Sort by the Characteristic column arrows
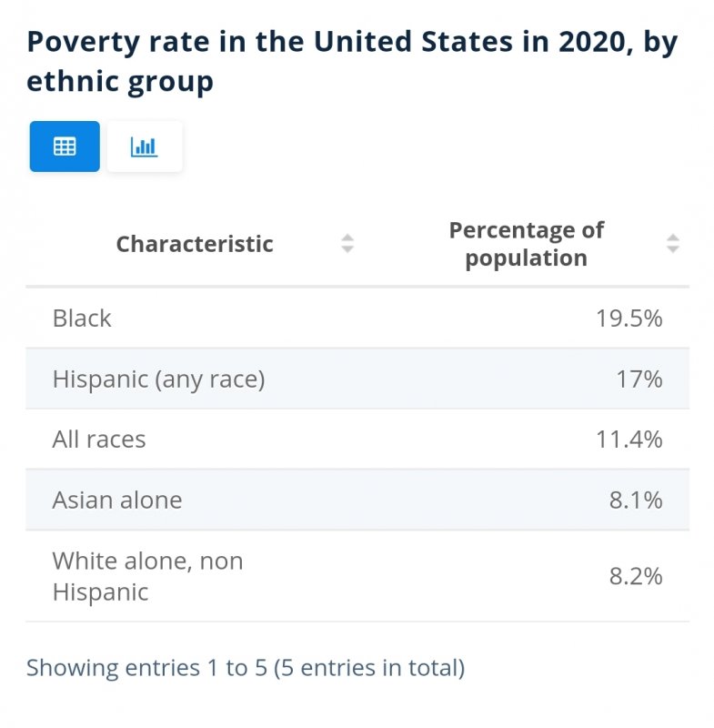714x728 pixels. tap(347, 244)
